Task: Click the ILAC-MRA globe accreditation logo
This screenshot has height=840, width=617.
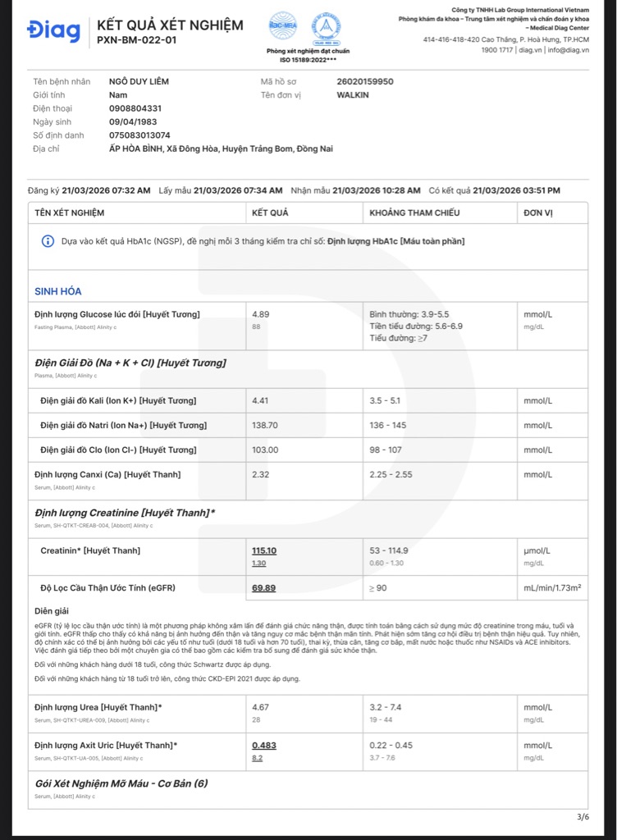Action: coord(281,25)
